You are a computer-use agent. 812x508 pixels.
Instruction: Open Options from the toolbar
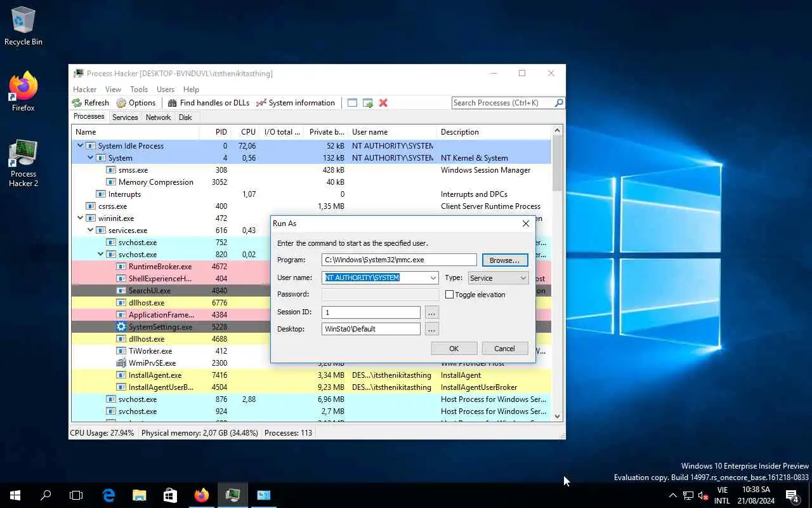(136, 103)
